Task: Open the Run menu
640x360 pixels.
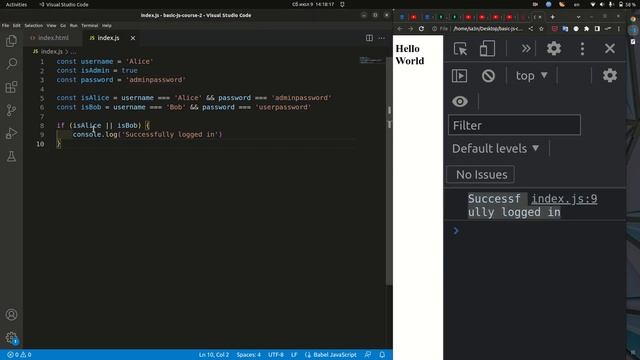Action: tap(73, 25)
